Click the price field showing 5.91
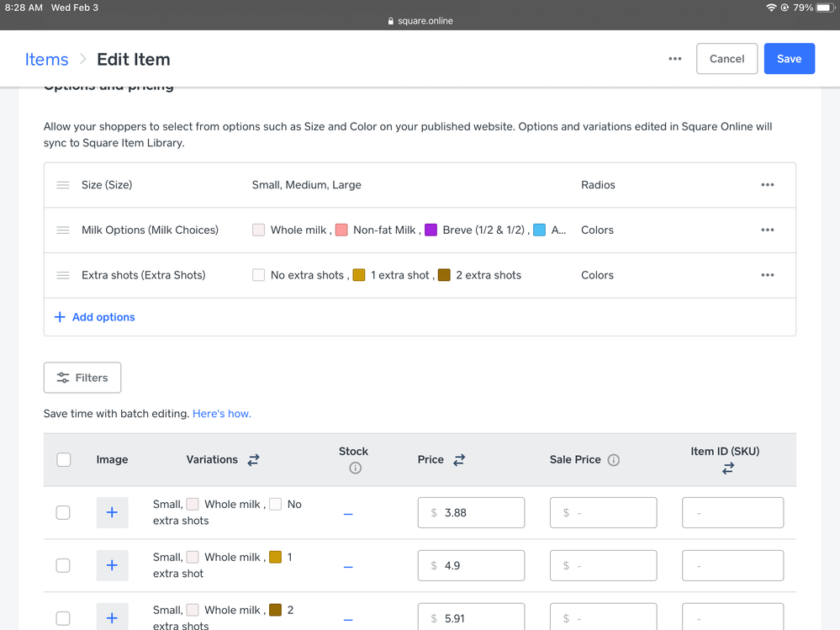 (471, 617)
